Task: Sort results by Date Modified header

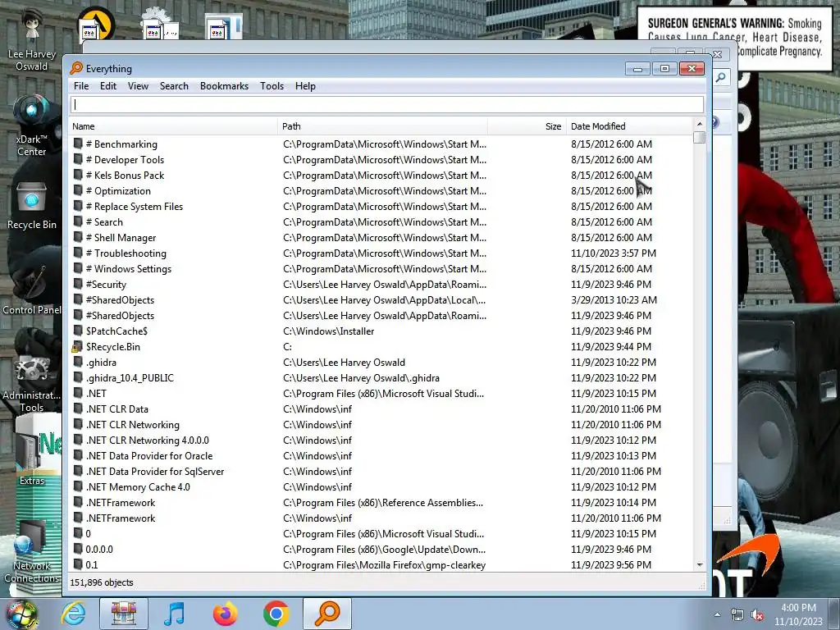Action: [629, 126]
